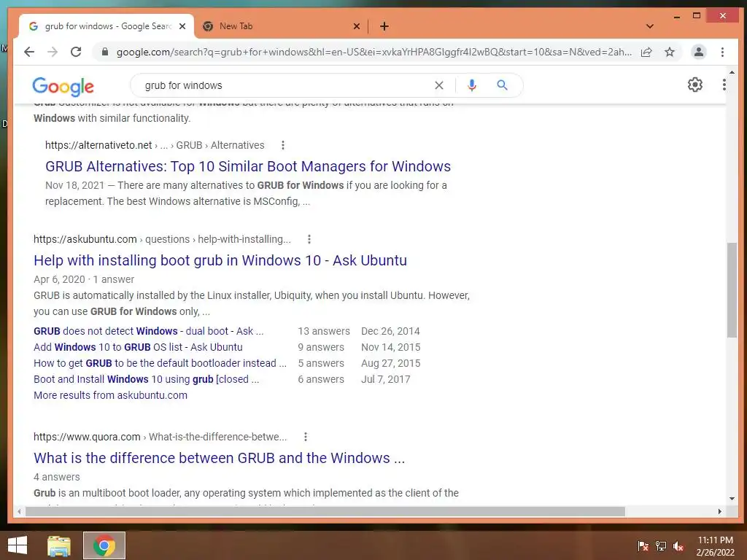Open the network tray icon
The width and height of the screenshot is (747, 560).
click(x=660, y=546)
